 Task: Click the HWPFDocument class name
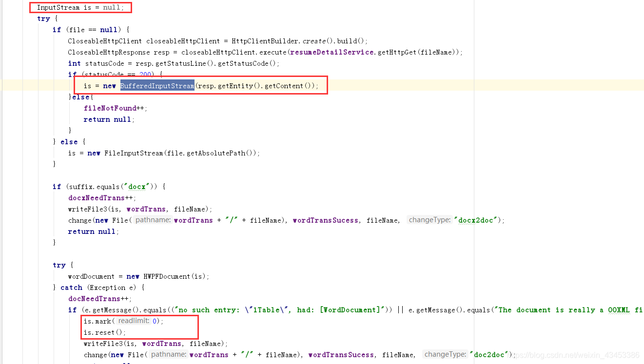pyautogui.click(x=169, y=276)
